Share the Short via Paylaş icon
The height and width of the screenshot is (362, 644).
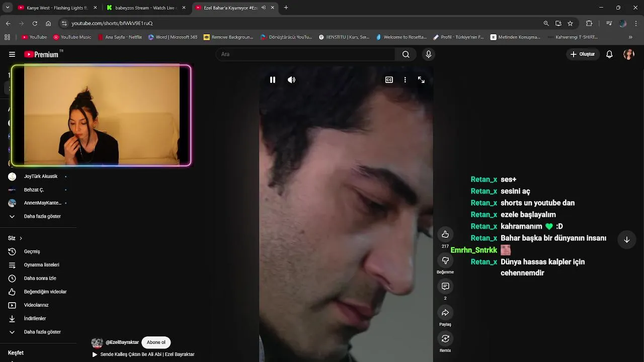(445, 313)
